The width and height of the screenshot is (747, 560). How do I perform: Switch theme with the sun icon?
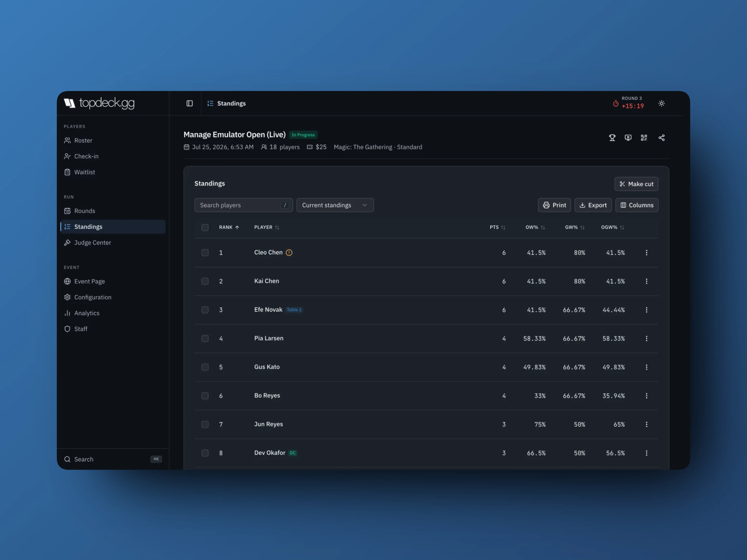[x=661, y=103]
